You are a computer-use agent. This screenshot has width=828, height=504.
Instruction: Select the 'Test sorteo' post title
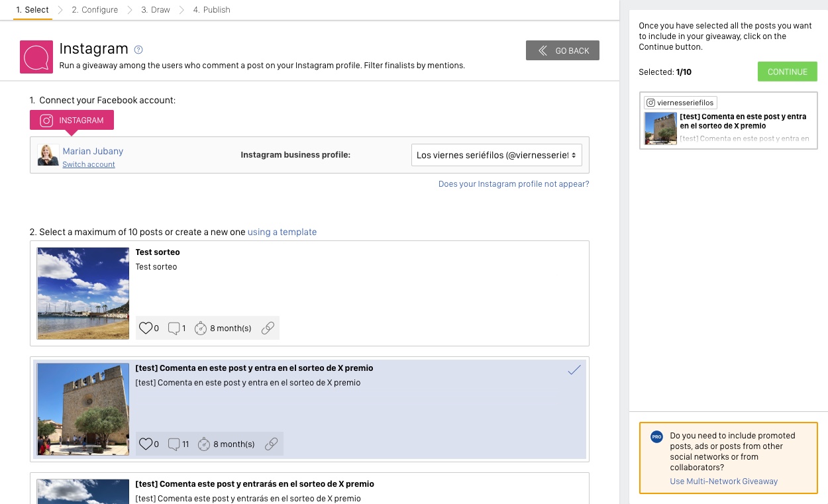pos(158,252)
